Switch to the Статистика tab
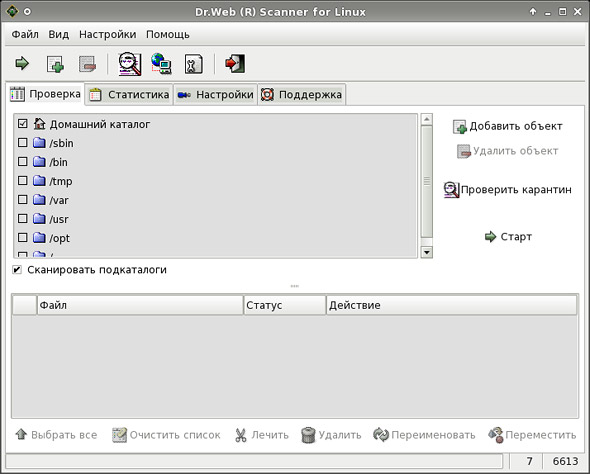Image resolution: width=590 pixels, height=474 pixels. pyautogui.click(x=129, y=94)
